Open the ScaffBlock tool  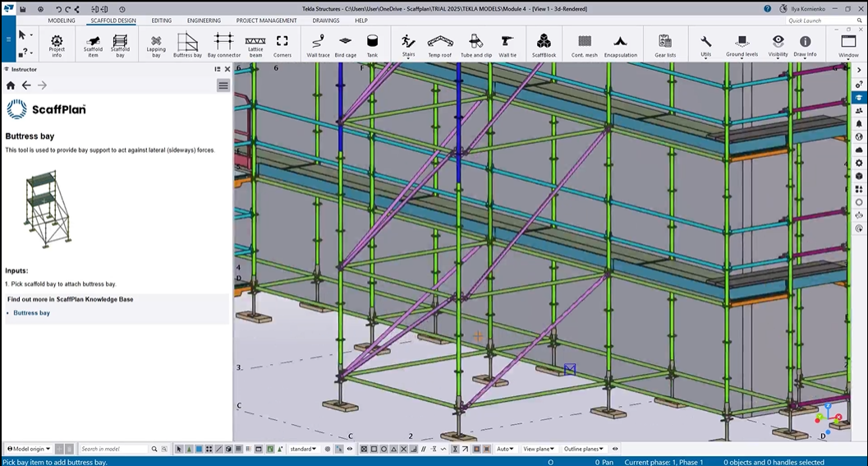tap(544, 45)
